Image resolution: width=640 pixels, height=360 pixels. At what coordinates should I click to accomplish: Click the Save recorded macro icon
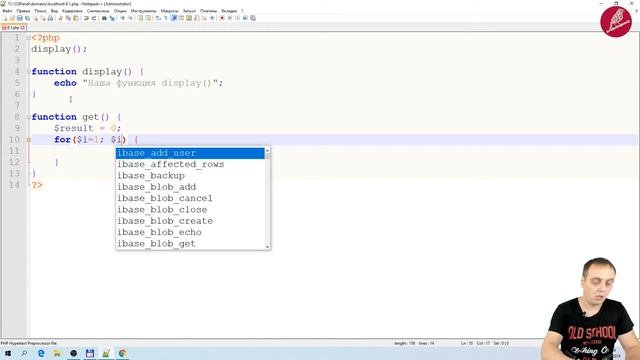pos(253,18)
